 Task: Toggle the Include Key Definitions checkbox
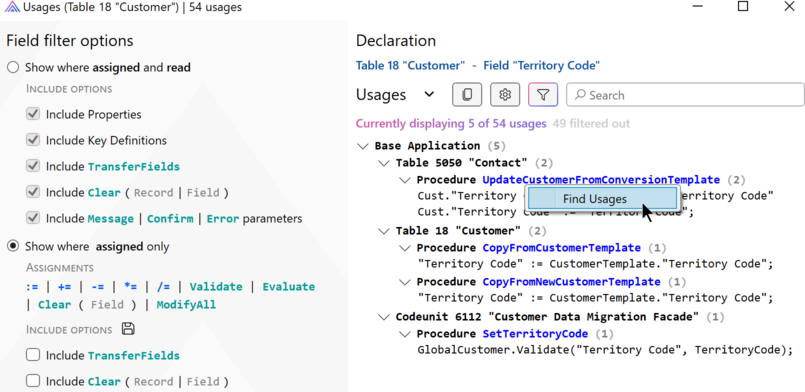coord(33,140)
